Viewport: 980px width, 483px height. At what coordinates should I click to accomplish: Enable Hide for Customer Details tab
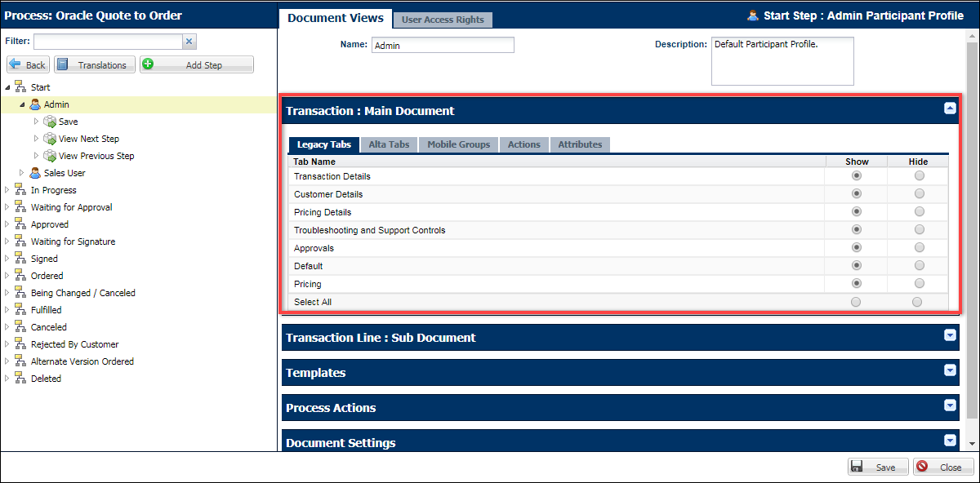[919, 194]
